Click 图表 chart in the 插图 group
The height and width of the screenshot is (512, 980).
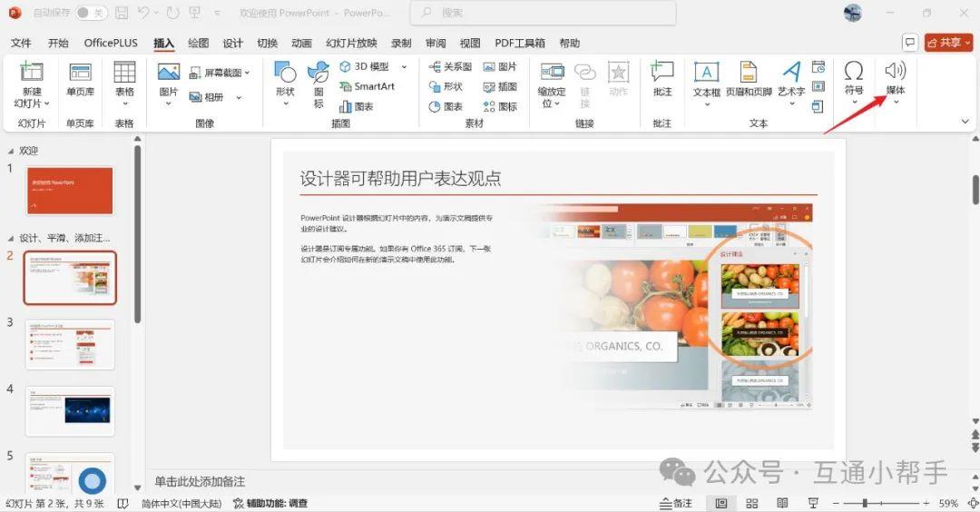pos(357,106)
